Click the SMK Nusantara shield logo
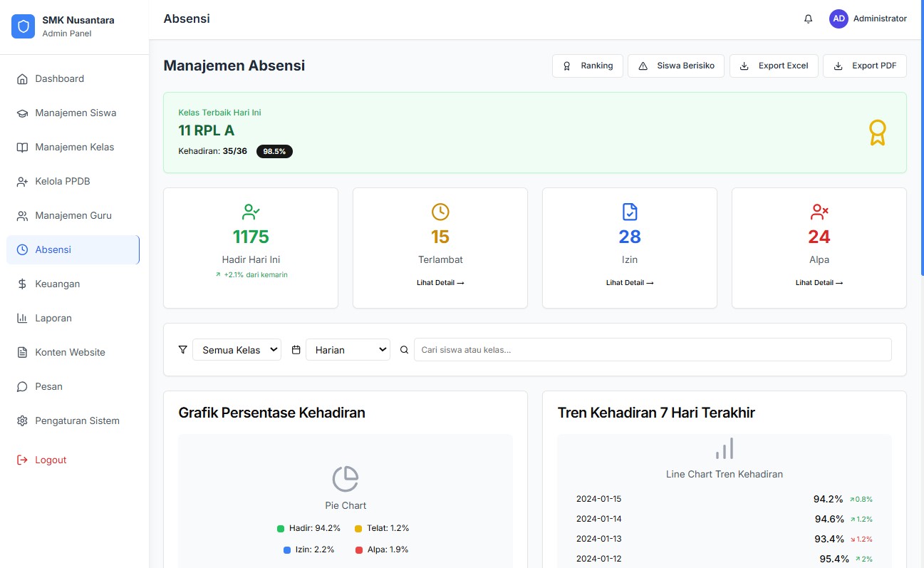924x568 pixels. [x=23, y=26]
